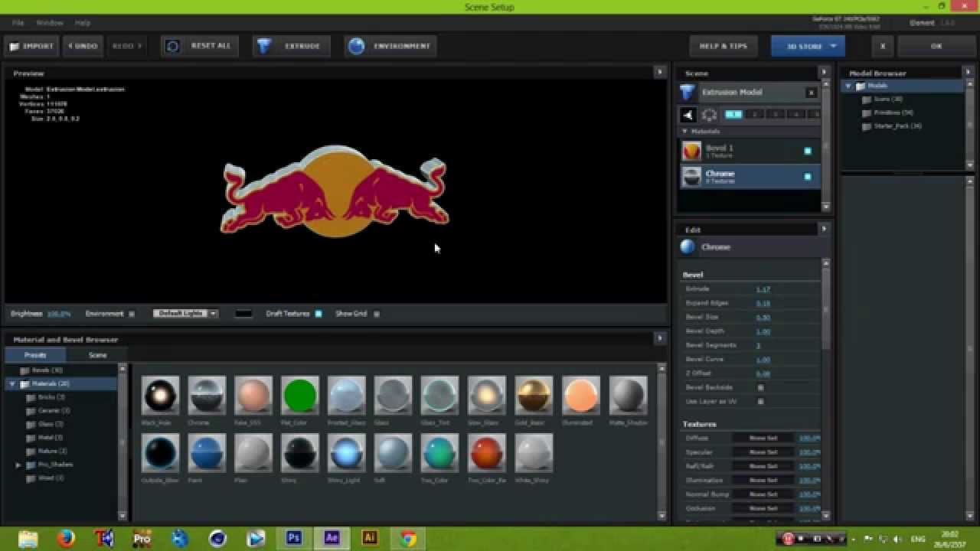Select the Soft material preset
Viewport: 980px width, 551px height.
pos(394,453)
